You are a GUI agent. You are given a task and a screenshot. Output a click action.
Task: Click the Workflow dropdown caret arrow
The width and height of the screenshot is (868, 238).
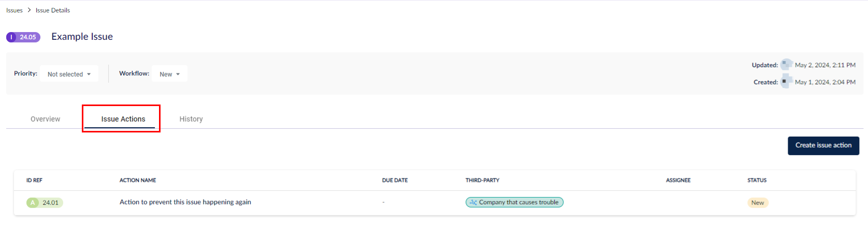[x=178, y=75]
